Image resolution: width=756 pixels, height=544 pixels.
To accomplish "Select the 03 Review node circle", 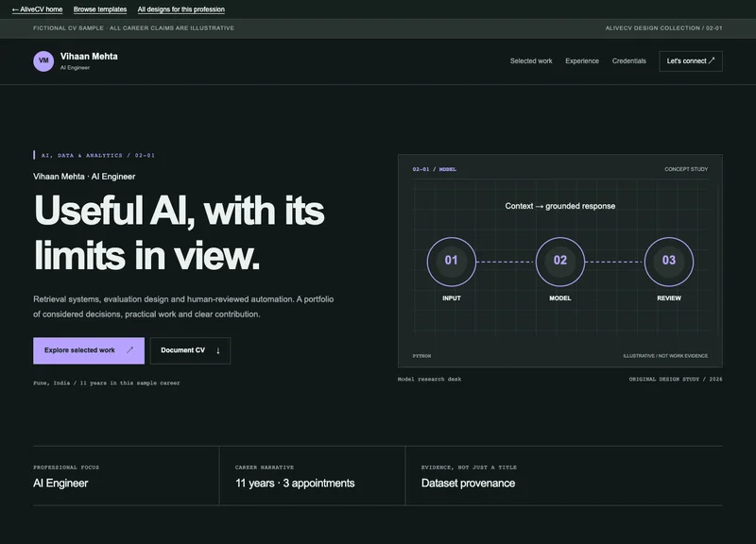I will (669, 262).
